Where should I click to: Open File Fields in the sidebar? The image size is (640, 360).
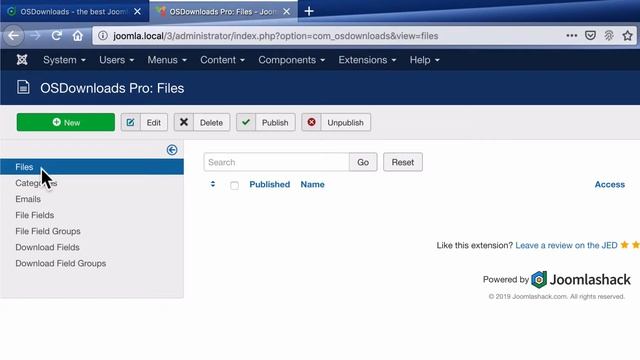pos(35,215)
